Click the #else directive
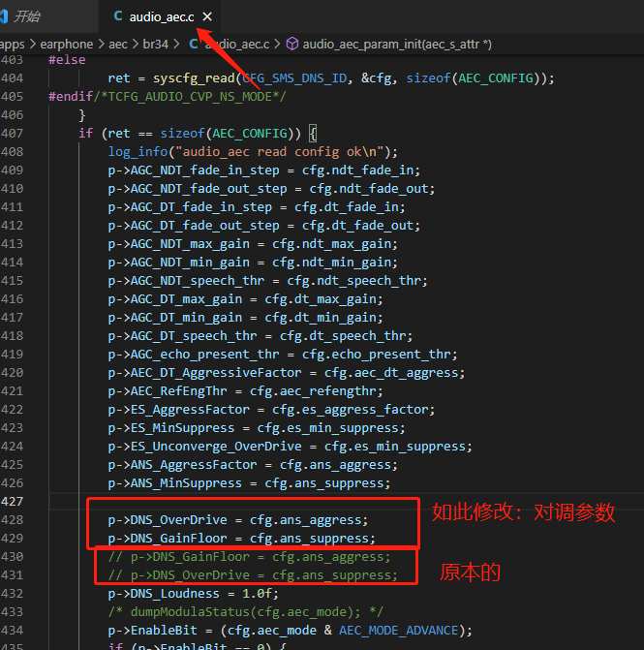Viewport: 644px width, 650px height. (x=67, y=60)
